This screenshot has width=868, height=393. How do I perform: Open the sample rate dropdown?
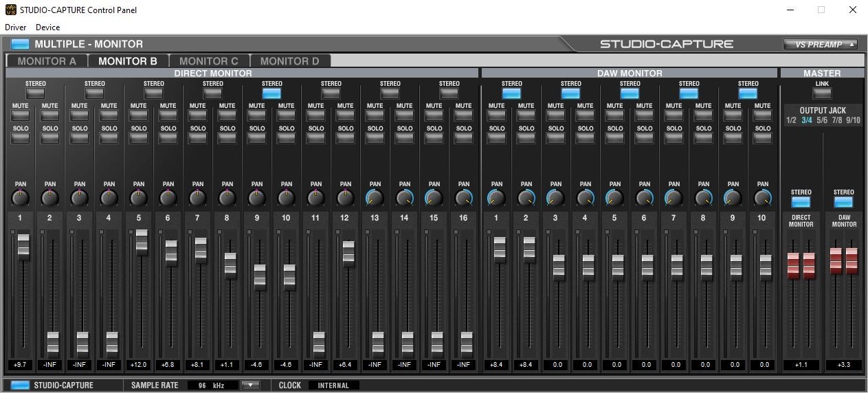point(251,385)
